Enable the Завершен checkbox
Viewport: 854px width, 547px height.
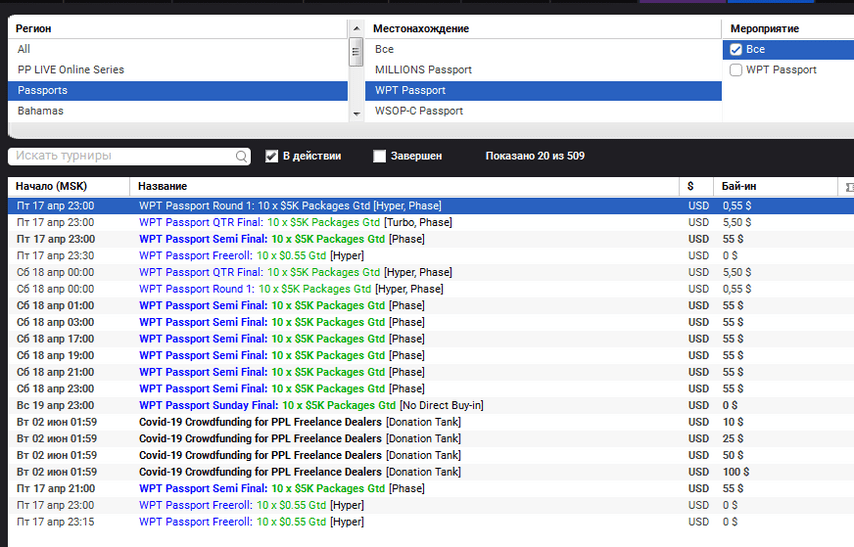(x=379, y=156)
